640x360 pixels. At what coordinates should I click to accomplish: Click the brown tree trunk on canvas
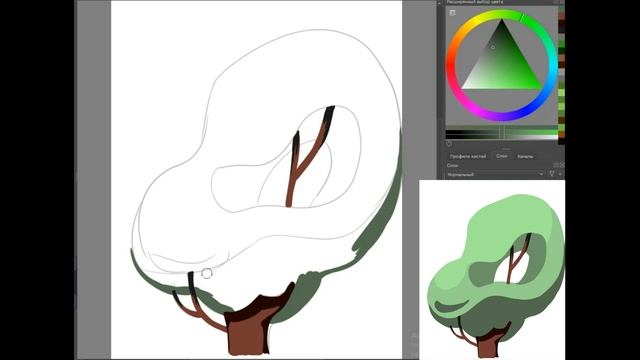248,333
